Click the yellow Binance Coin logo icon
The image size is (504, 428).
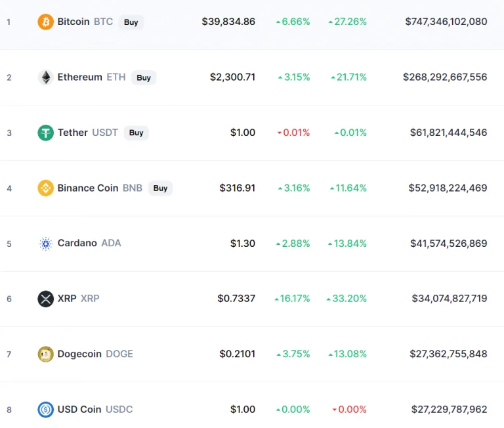click(46, 188)
